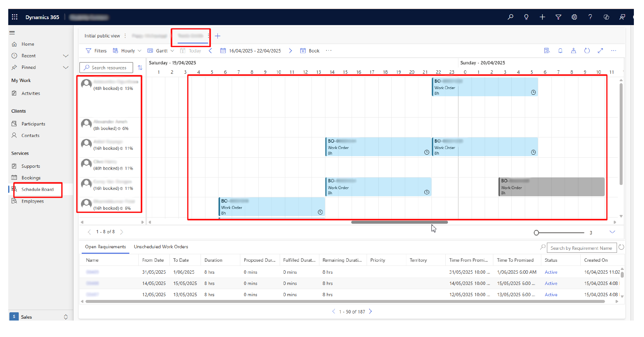Open the booking alerts bell icon
Screen dimensions: 644x337
point(560,51)
